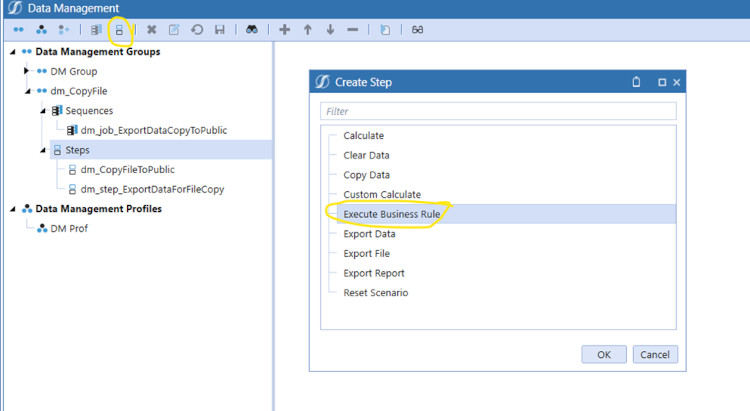Click the Save floppy disk icon
The image size is (750, 411).
click(x=219, y=30)
